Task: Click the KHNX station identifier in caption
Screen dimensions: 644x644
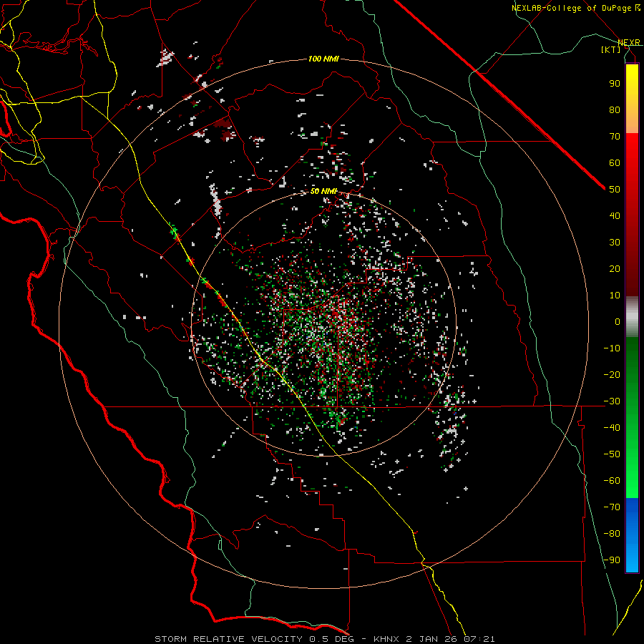Action: (387, 639)
